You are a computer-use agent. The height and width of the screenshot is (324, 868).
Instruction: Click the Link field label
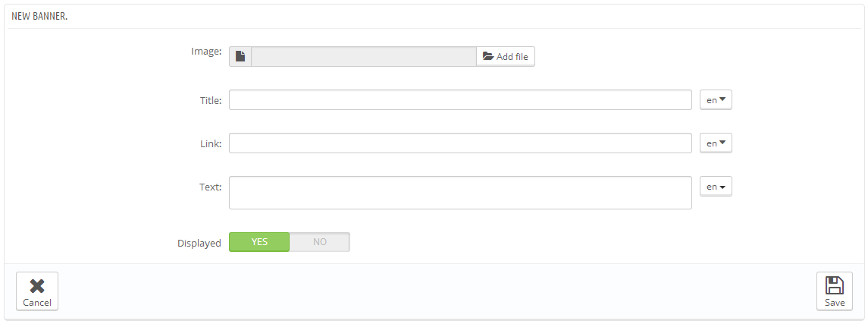pyautogui.click(x=211, y=143)
